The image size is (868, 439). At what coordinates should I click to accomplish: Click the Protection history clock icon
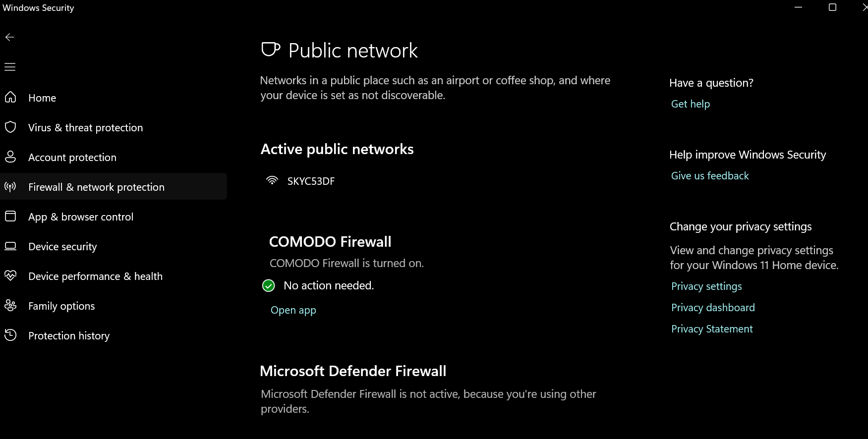10,335
